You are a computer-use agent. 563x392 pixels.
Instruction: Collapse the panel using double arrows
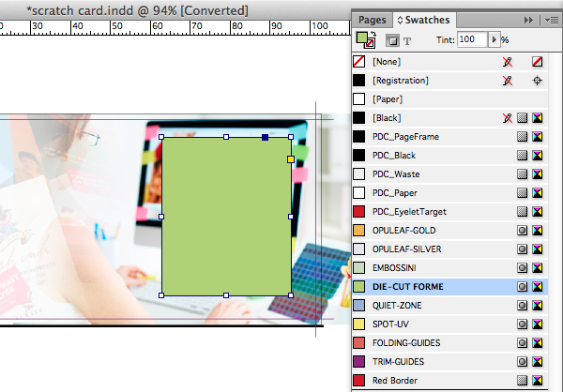529,19
